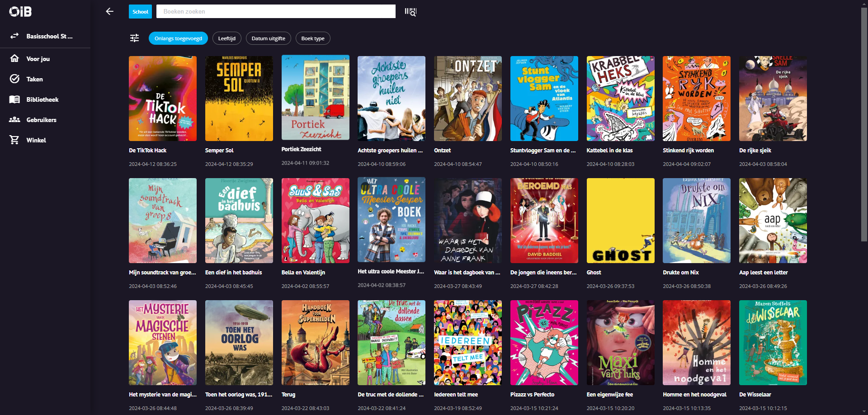
Task: Open De rijke sjeik book cover
Action: (x=773, y=99)
